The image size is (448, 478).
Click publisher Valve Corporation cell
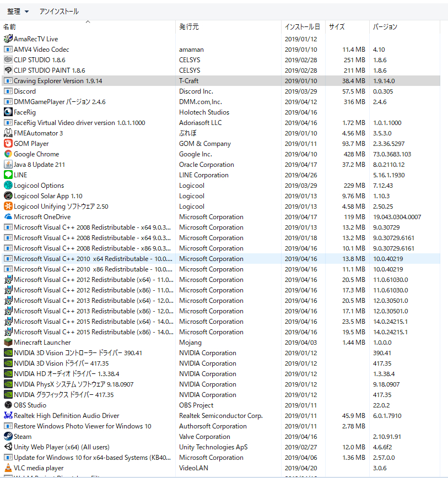point(204,437)
